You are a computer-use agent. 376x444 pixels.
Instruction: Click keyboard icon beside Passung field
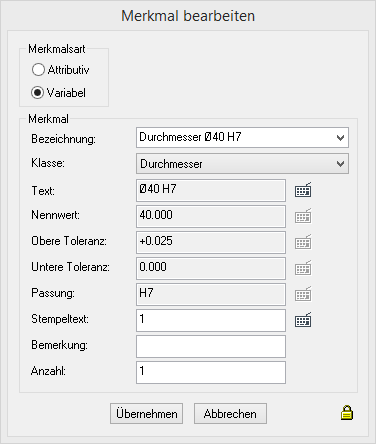pos(303,294)
